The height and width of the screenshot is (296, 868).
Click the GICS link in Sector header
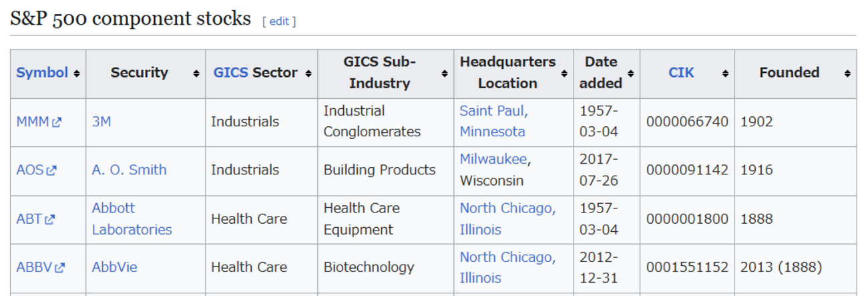[230, 73]
